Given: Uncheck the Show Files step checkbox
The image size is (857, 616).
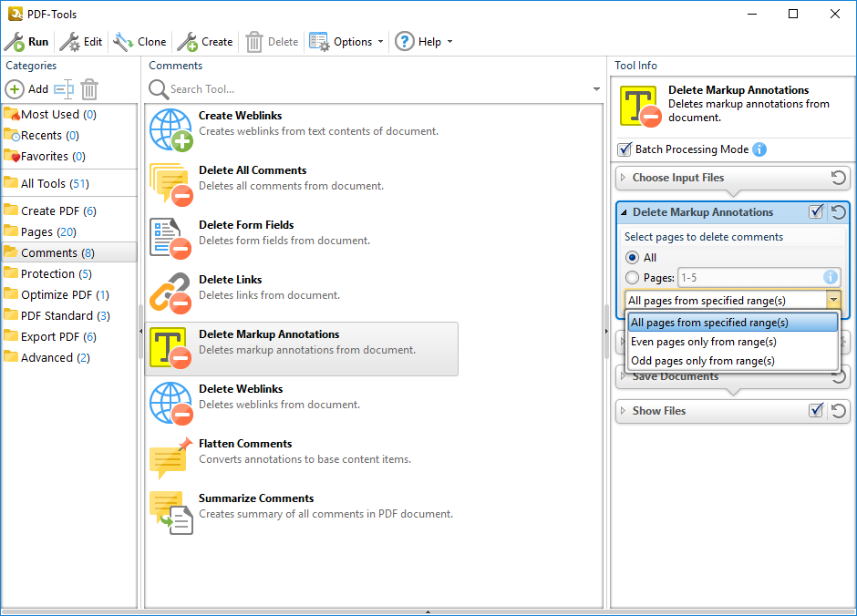Looking at the screenshot, I should pyautogui.click(x=816, y=411).
